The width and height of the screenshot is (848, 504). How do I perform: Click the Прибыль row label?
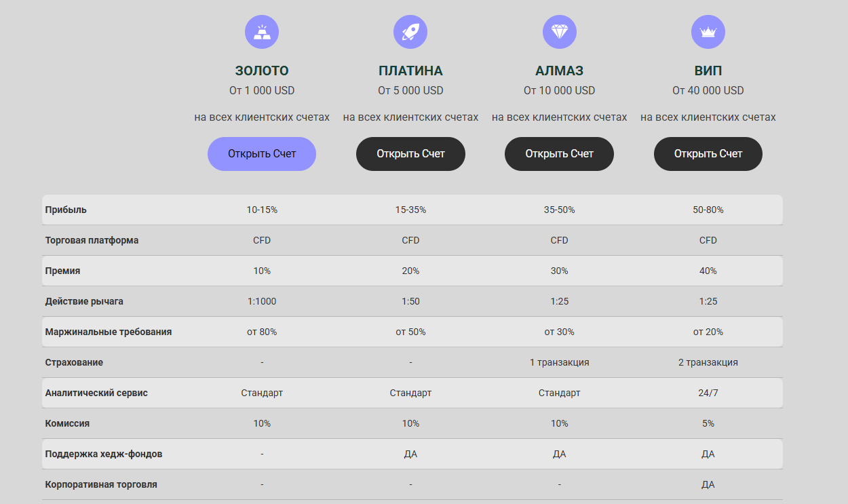(x=66, y=210)
